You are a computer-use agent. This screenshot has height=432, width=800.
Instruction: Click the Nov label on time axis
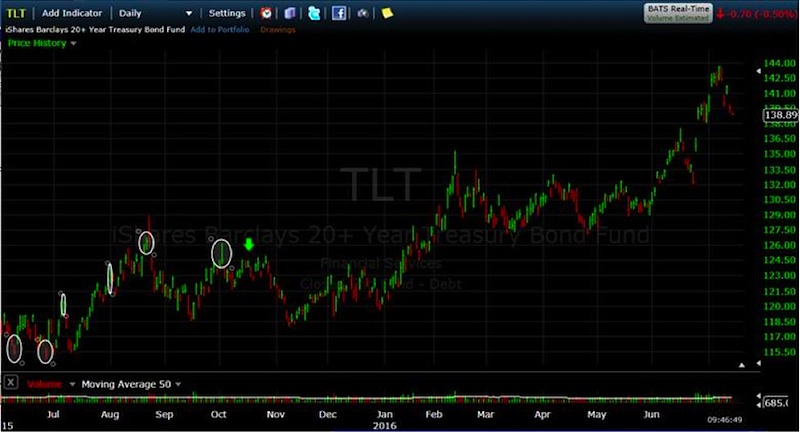click(x=276, y=414)
